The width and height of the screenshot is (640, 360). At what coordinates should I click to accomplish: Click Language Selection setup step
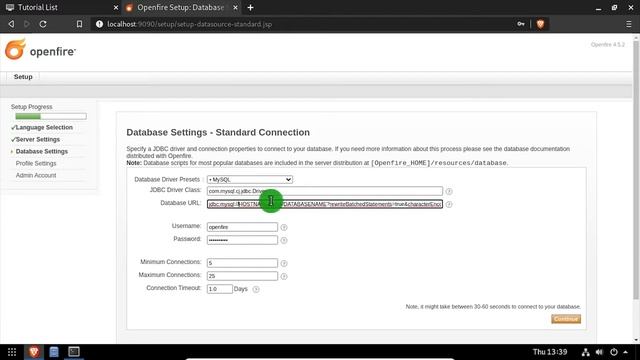pos(44,127)
